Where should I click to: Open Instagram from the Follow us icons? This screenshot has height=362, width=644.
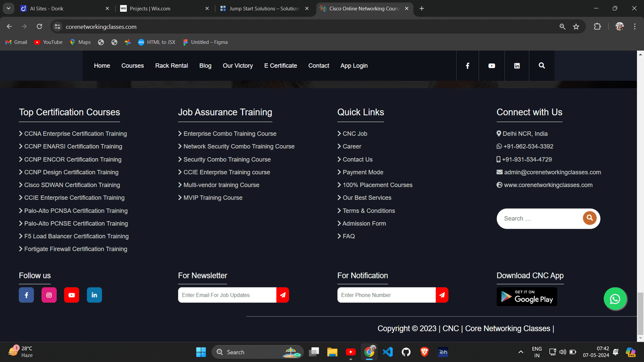[49, 295]
